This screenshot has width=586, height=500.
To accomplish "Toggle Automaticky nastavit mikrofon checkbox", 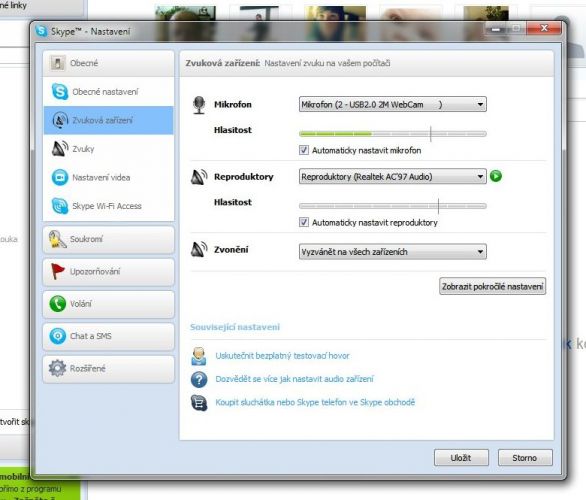I will (304, 150).
